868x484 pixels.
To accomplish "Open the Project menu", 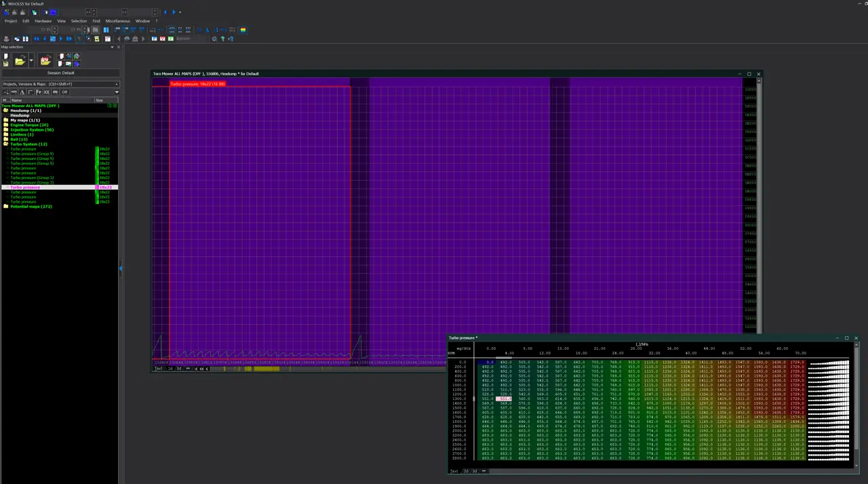I will (11, 21).
